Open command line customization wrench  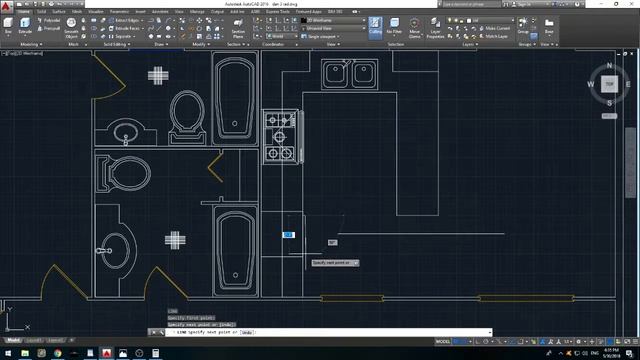click(162, 332)
